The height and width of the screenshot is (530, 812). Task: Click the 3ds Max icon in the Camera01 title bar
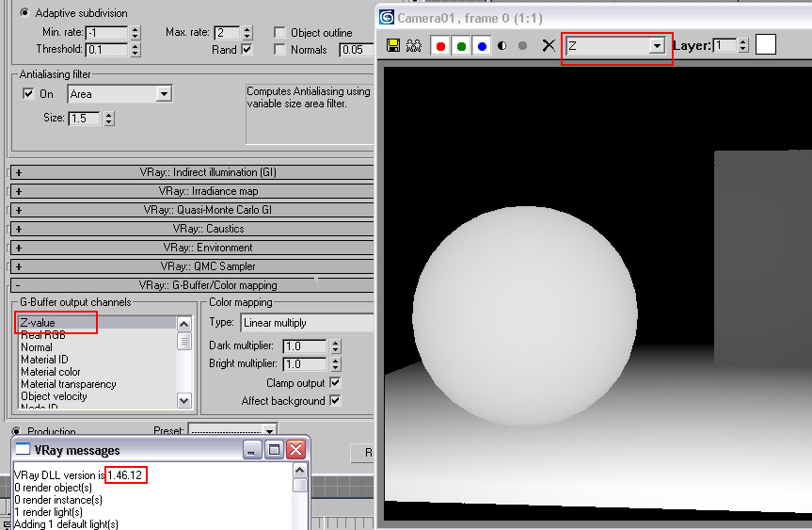[387, 17]
